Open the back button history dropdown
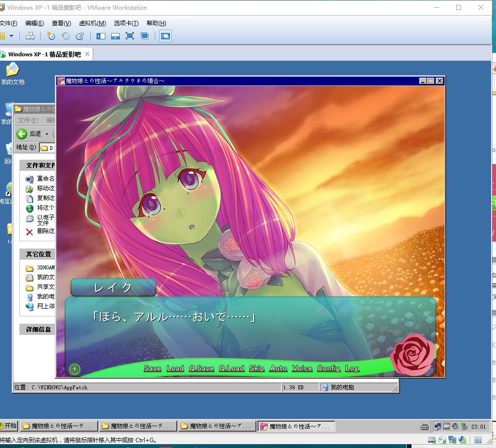 point(47,134)
